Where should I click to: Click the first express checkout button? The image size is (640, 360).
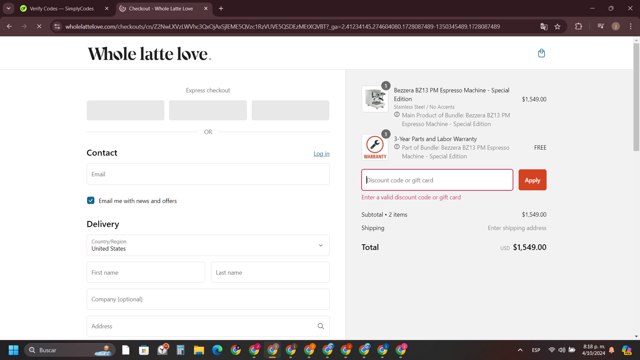coord(125,110)
